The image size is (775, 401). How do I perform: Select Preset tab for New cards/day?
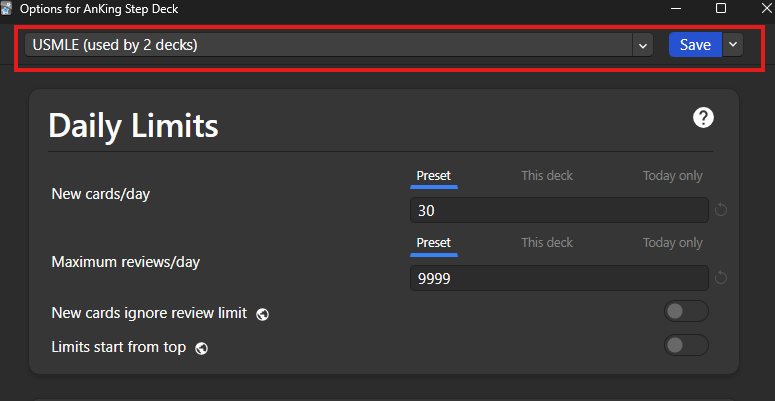pos(434,176)
